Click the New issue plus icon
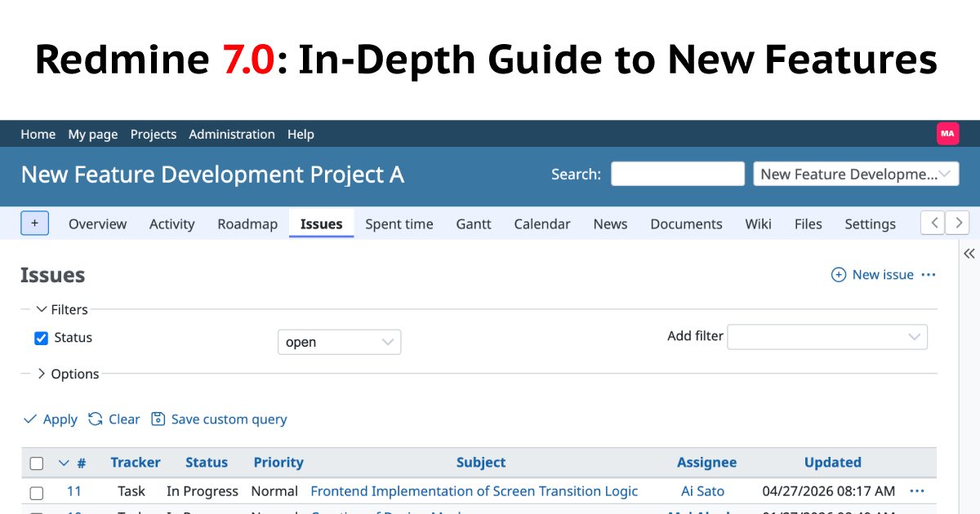Image resolution: width=980 pixels, height=514 pixels. point(839,275)
